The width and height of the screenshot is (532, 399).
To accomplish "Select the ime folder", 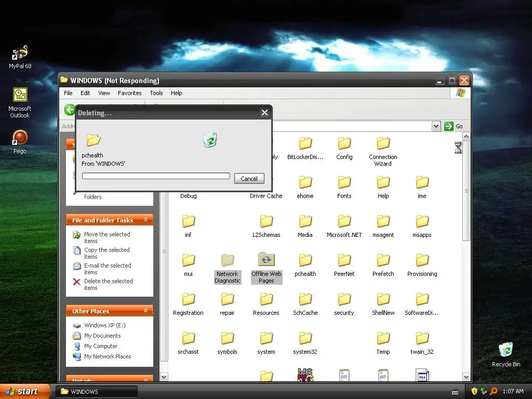I will coord(422,187).
